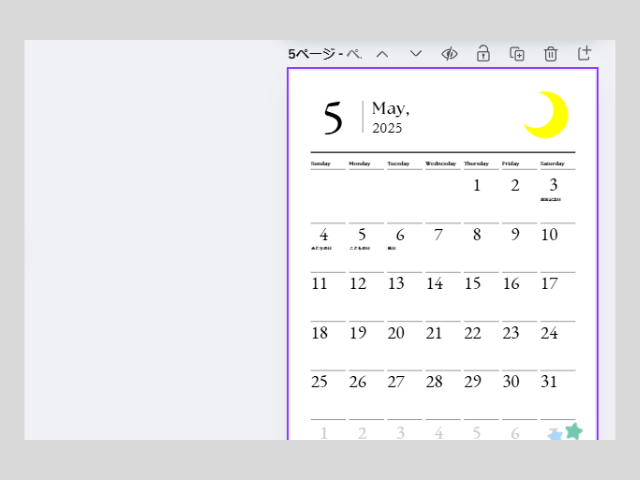Select date 8 on the calendar

click(477, 235)
